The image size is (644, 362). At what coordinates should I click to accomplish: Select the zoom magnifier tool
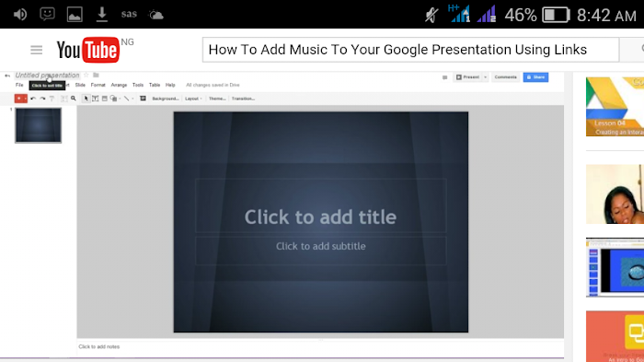[74, 99]
